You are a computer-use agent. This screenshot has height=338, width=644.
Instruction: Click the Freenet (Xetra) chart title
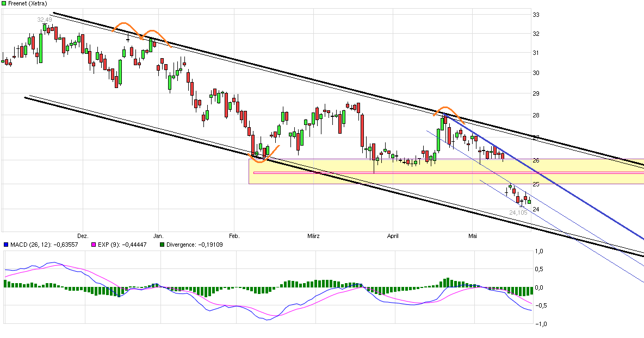pos(28,3)
